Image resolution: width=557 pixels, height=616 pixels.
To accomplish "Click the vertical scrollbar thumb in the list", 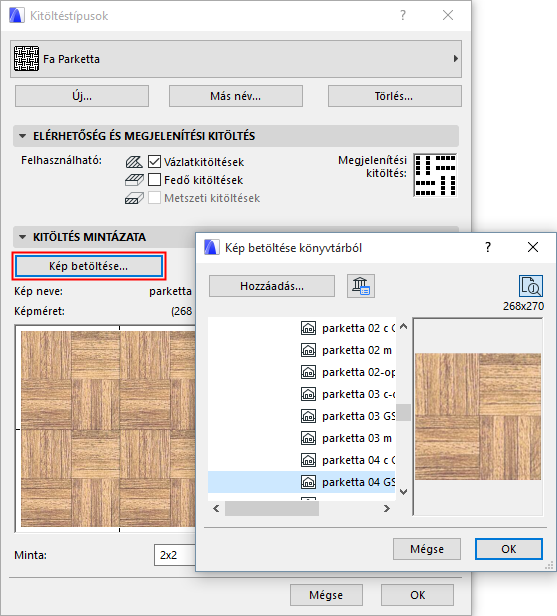I will coord(403,412).
